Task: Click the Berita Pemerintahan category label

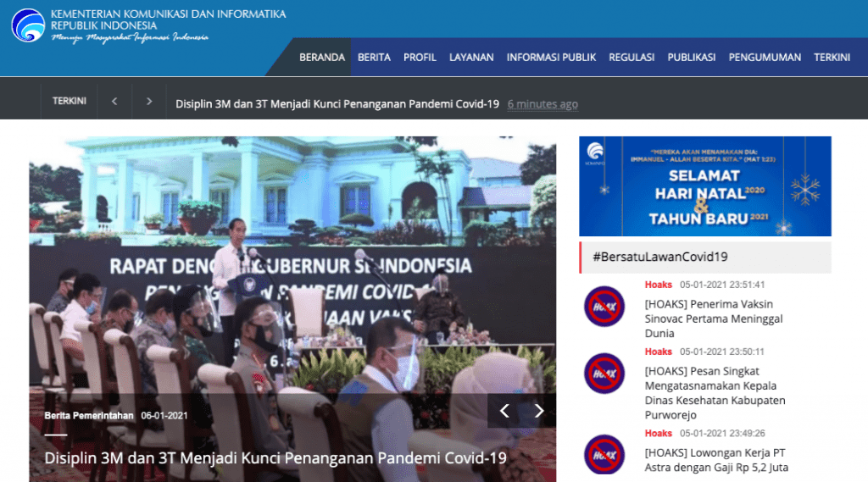Action: pyautogui.click(x=89, y=416)
